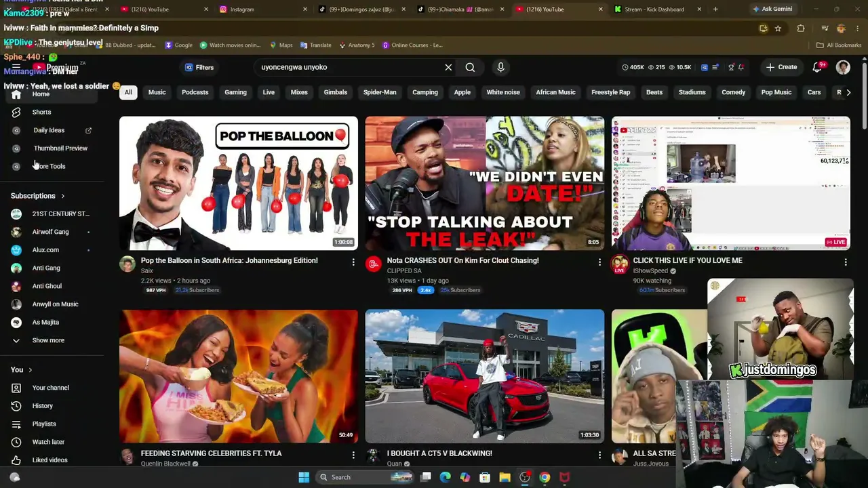Open the Filters button beside search
The height and width of the screenshot is (488, 868).
click(199, 67)
